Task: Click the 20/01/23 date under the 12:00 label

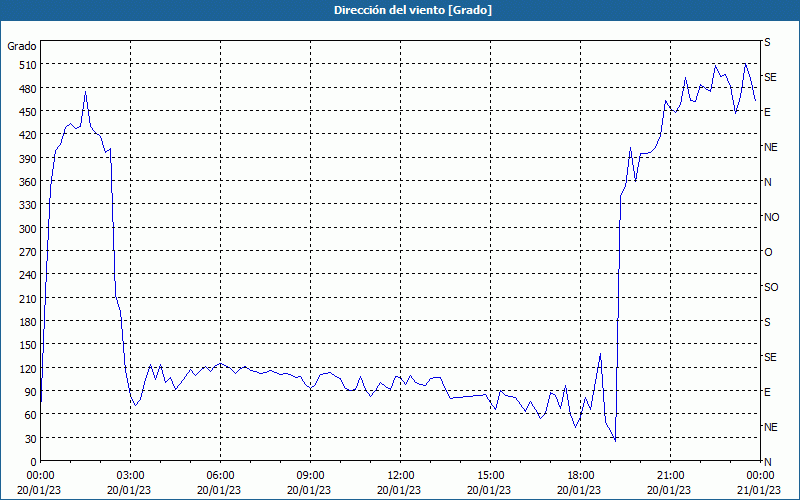Action: pyautogui.click(x=401, y=490)
